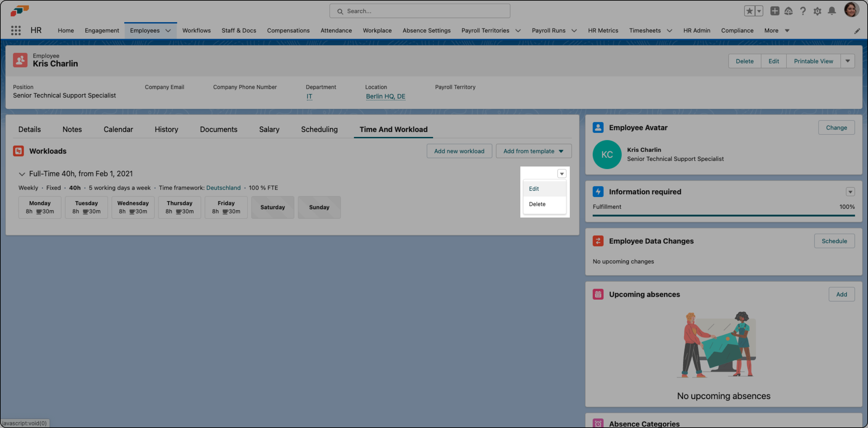
Task: Open the Setup gear icon
Action: (x=817, y=11)
